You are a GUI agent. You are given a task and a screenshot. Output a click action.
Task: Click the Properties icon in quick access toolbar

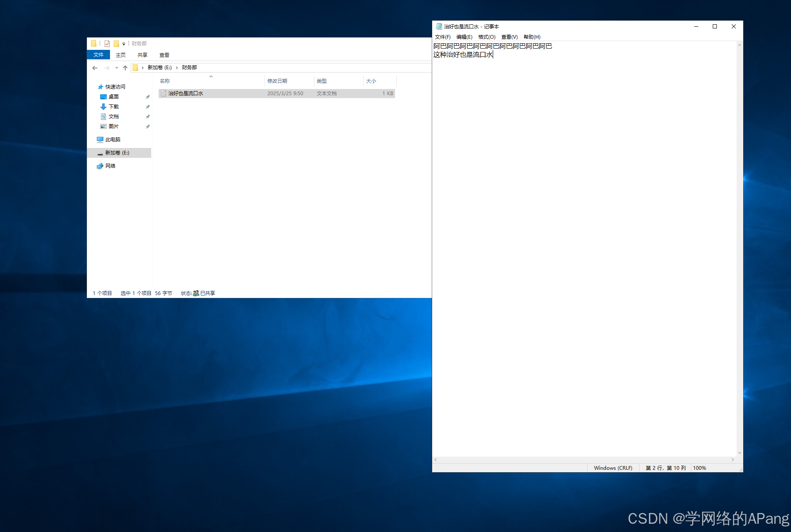pyautogui.click(x=107, y=44)
